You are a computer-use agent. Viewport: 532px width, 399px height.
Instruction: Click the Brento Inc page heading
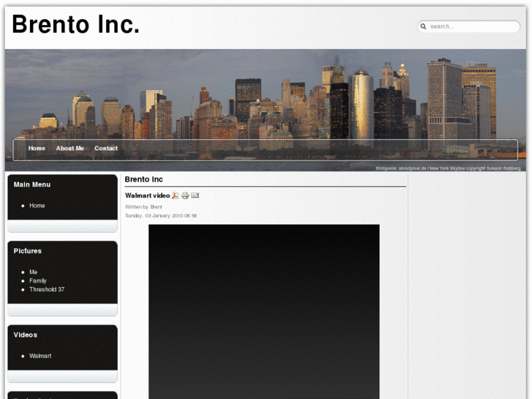[144, 179]
